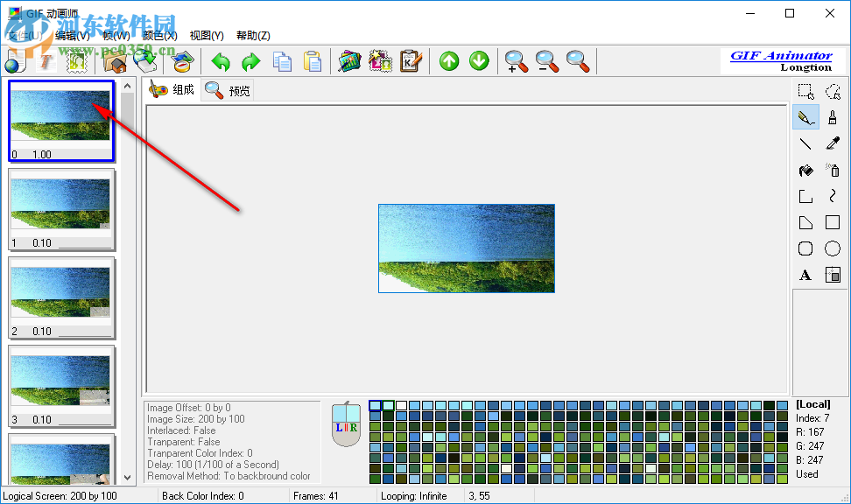Click the landscape image on the canvas
This screenshot has height=504, width=851.
click(466, 248)
